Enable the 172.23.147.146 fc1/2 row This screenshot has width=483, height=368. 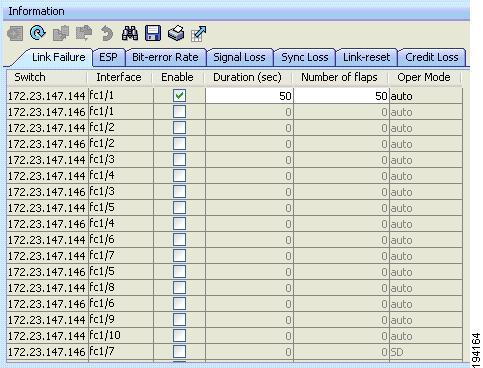coord(179,144)
